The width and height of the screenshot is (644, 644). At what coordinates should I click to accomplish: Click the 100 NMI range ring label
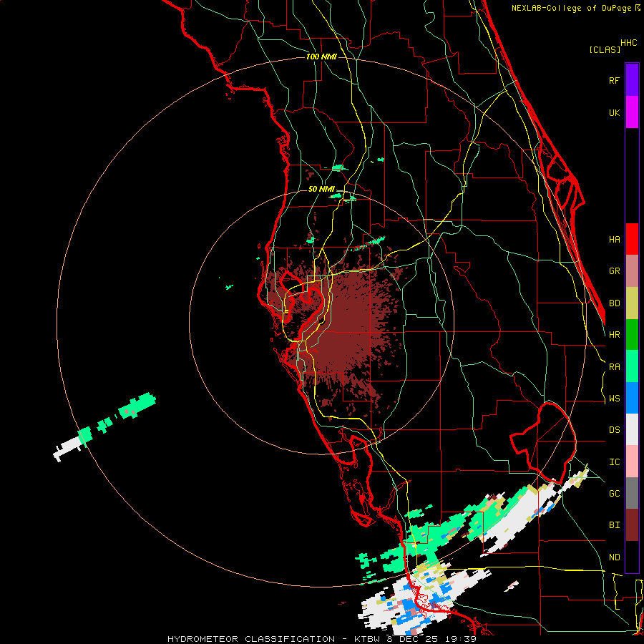pos(321,57)
